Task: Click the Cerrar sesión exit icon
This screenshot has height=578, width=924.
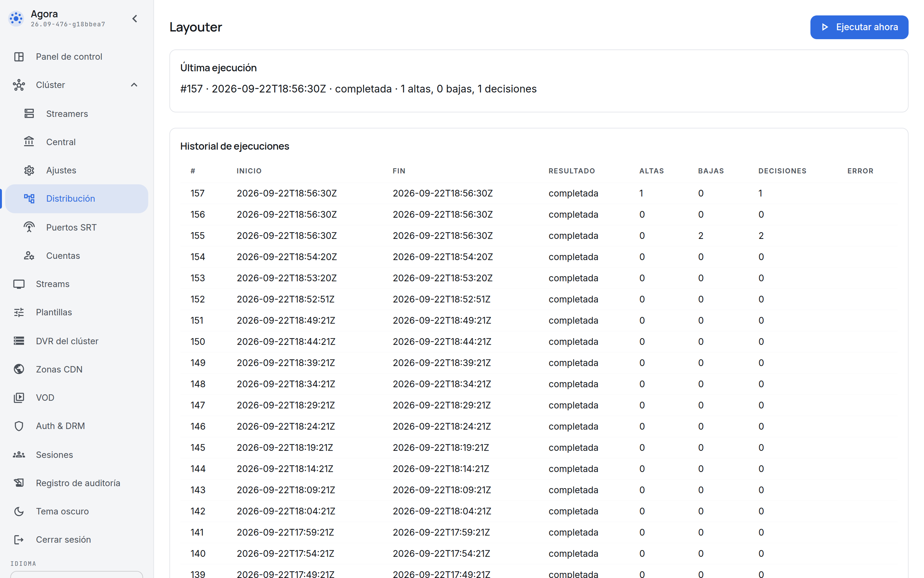Action: point(19,539)
